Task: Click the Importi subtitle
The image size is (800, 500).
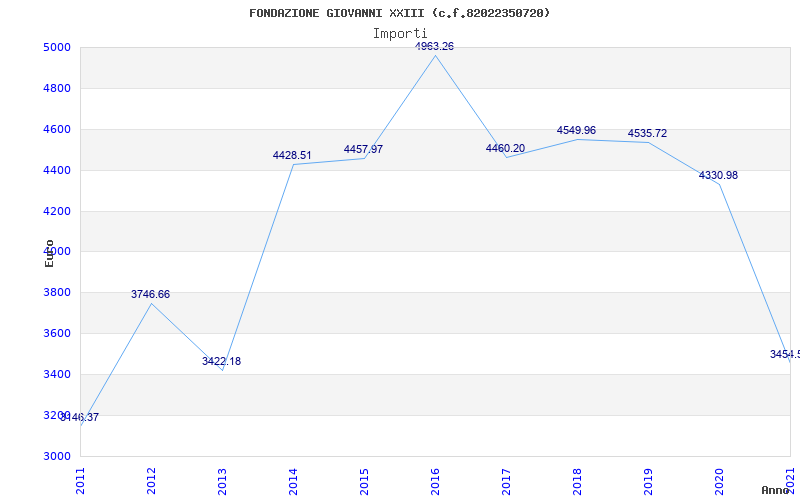Action: 399,34
